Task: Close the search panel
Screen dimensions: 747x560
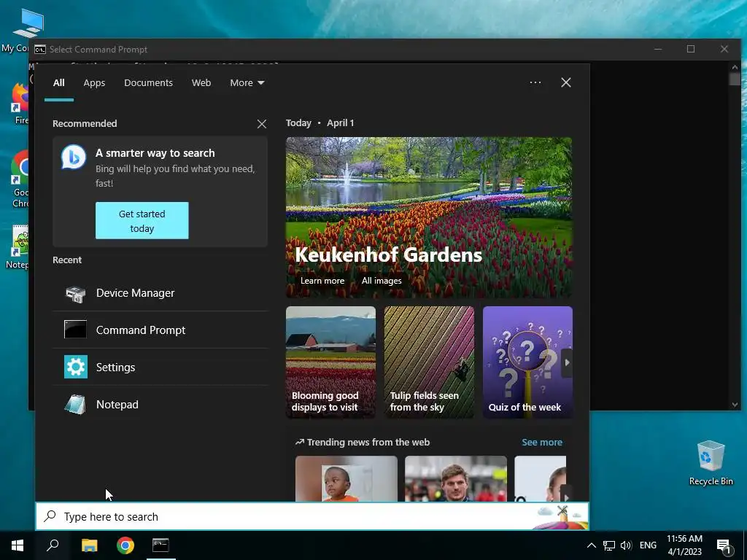Action: [x=566, y=82]
